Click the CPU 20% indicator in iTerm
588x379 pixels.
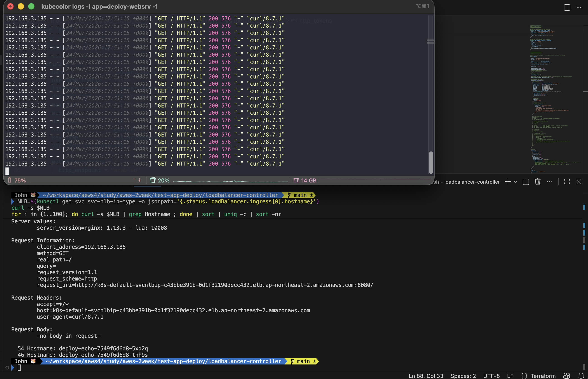point(160,180)
